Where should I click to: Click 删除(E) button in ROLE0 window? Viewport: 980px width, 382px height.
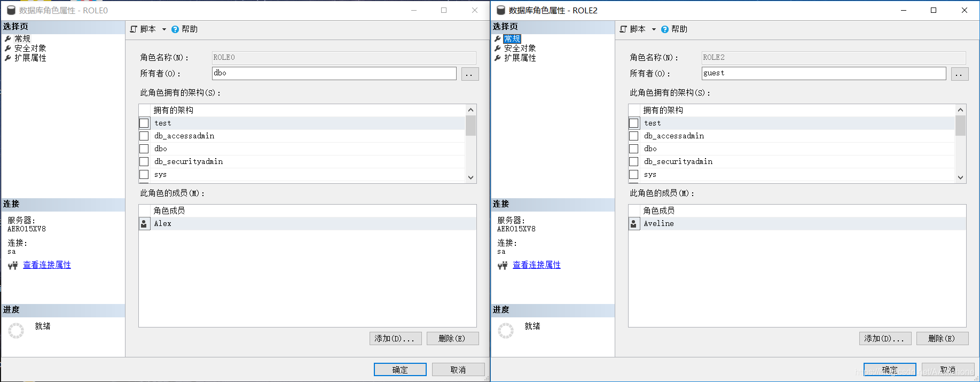coord(453,339)
